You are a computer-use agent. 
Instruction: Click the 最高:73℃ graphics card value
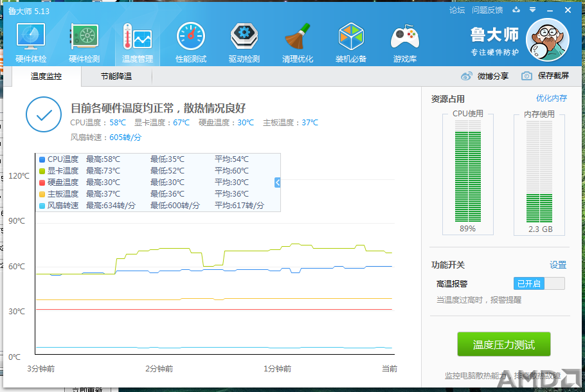[103, 171]
